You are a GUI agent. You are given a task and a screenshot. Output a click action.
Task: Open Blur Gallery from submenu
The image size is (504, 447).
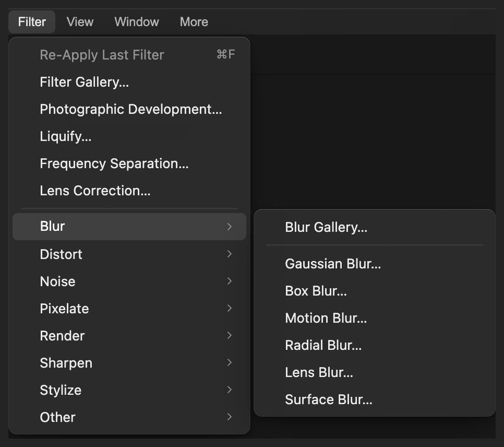pos(375,227)
